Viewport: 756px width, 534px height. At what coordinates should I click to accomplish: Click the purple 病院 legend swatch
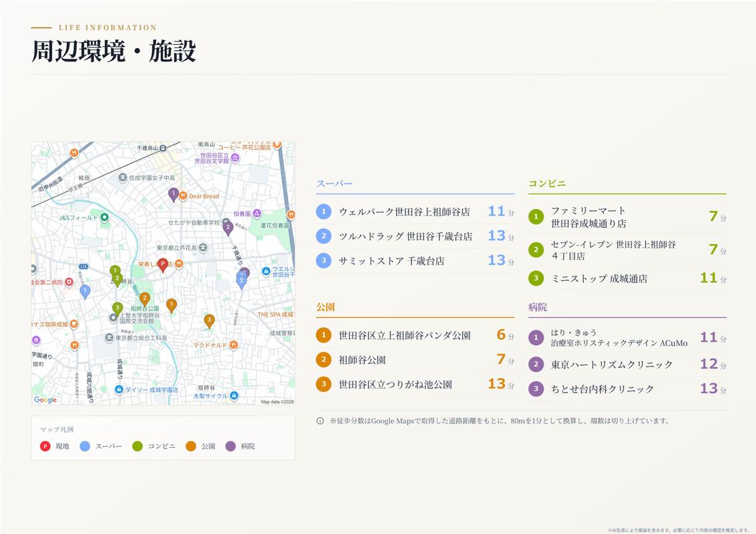click(230, 447)
